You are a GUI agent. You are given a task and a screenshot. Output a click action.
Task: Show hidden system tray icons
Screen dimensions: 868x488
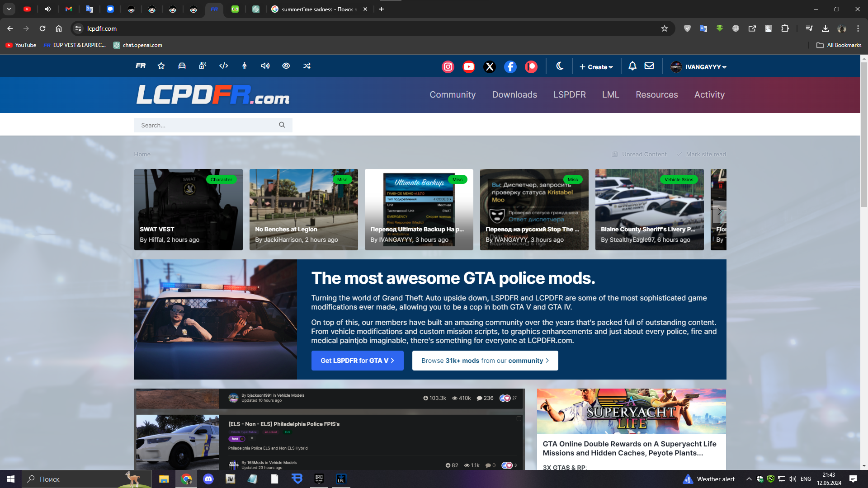coord(749,479)
